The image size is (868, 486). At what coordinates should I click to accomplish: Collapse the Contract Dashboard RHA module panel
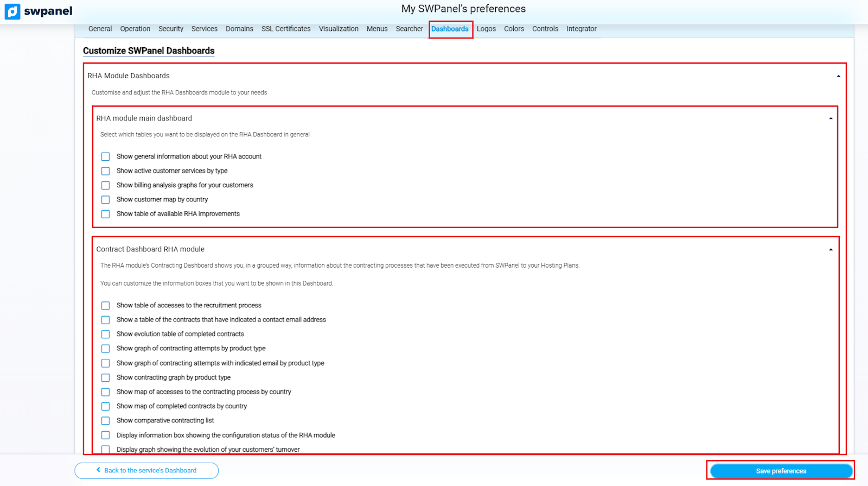pyautogui.click(x=831, y=250)
